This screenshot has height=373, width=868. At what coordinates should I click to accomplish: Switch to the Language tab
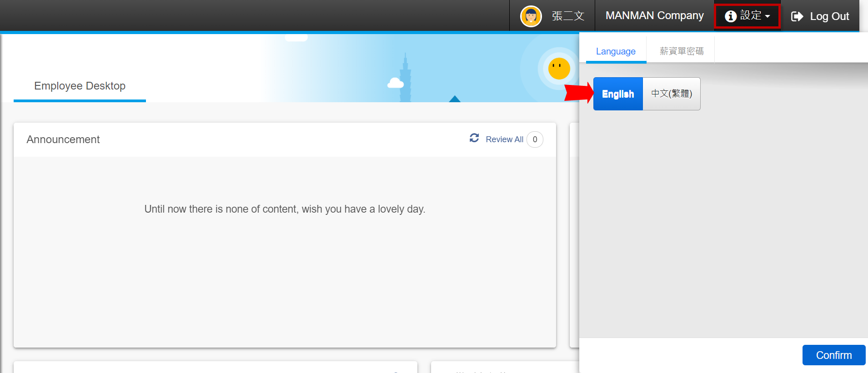pyautogui.click(x=616, y=51)
